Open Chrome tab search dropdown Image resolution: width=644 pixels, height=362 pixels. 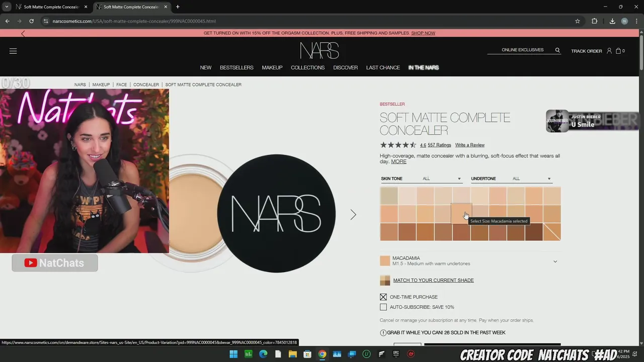(x=7, y=7)
